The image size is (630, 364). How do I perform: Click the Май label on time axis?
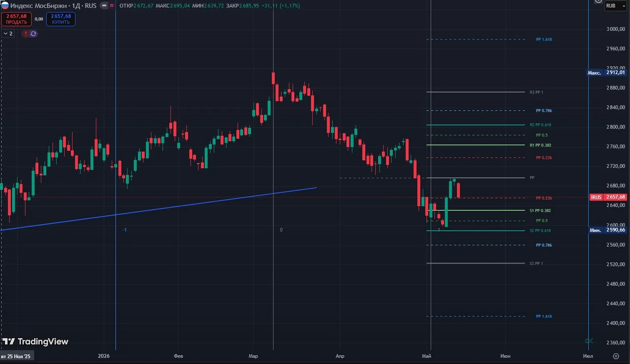coord(427,356)
